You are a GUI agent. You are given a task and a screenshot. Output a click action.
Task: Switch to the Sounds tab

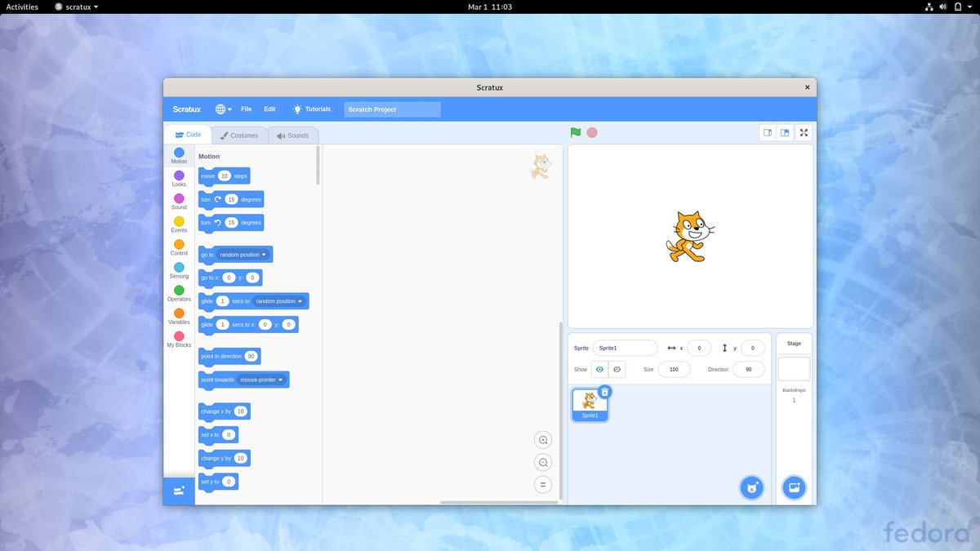293,136
